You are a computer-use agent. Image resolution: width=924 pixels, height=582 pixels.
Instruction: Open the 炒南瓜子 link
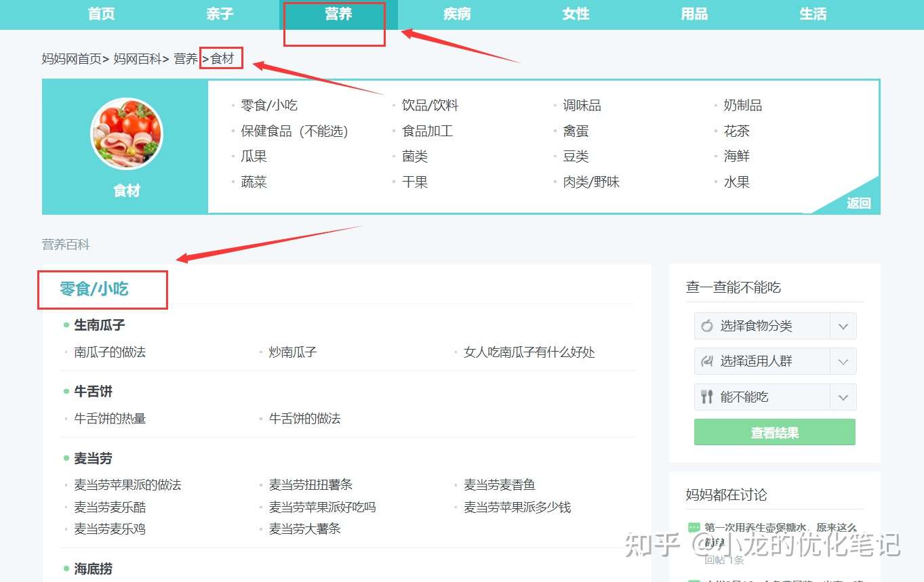click(293, 352)
